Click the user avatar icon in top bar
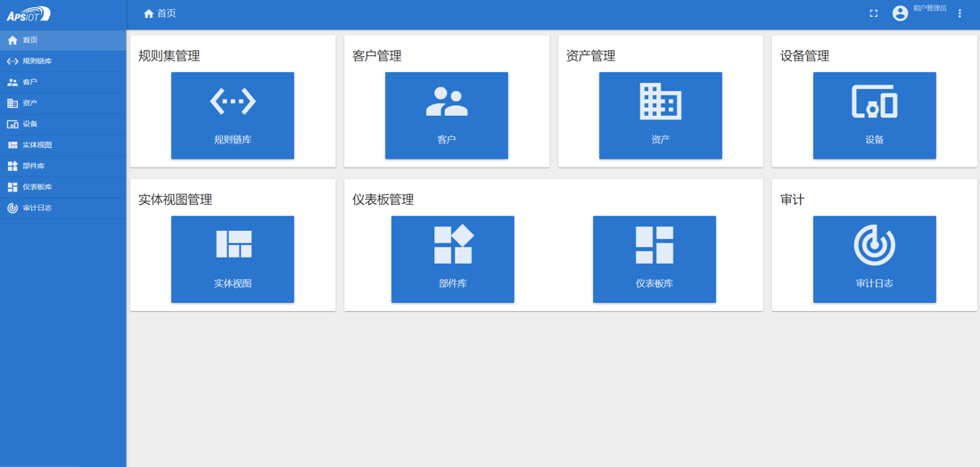 (900, 13)
